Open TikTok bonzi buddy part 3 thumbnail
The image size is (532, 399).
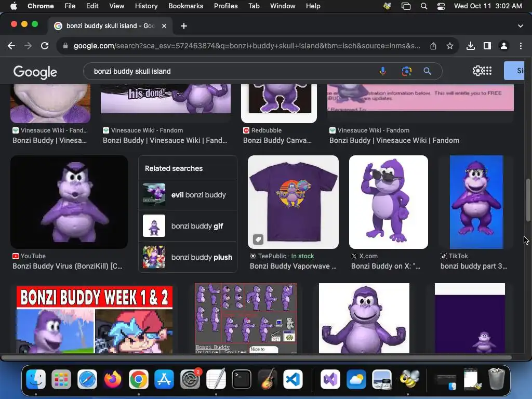[x=476, y=202]
